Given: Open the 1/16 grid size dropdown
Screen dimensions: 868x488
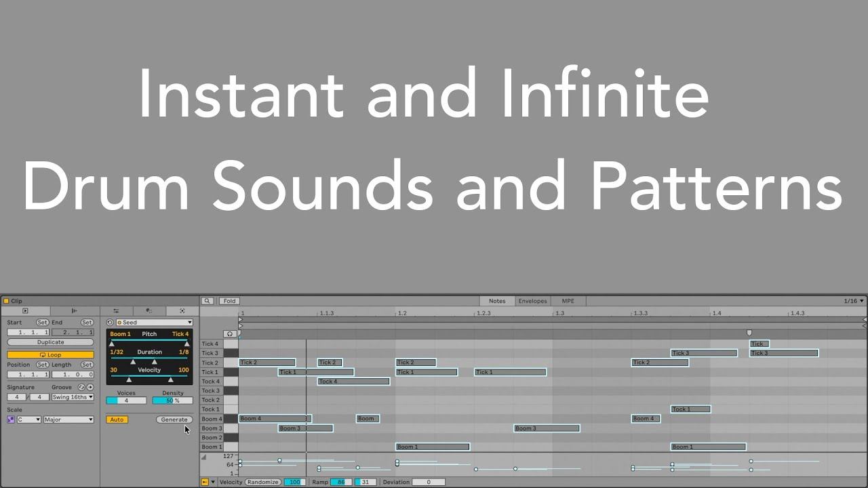Looking at the screenshot, I should point(854,301).
